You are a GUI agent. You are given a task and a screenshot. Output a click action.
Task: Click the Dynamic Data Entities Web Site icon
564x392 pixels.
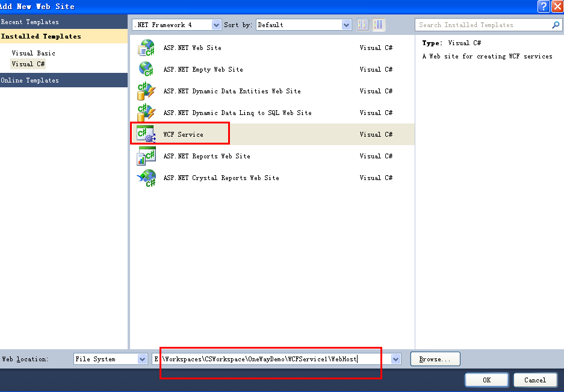point(147,91)
